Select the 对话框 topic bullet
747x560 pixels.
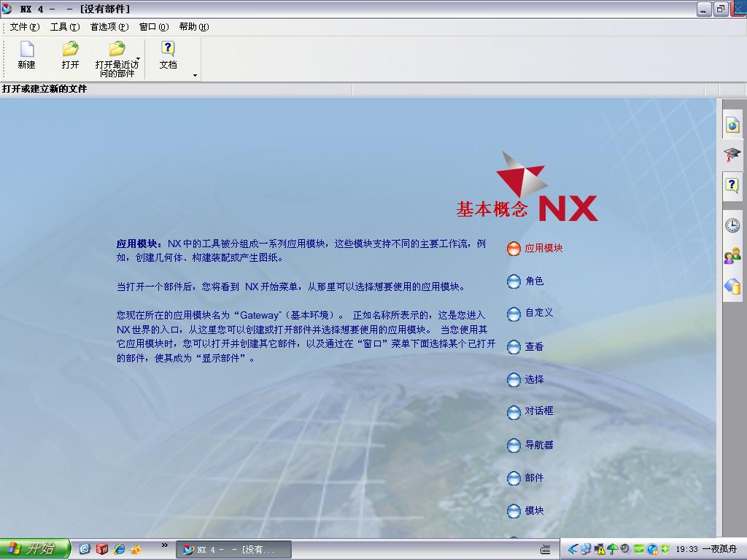pos(514,413)
